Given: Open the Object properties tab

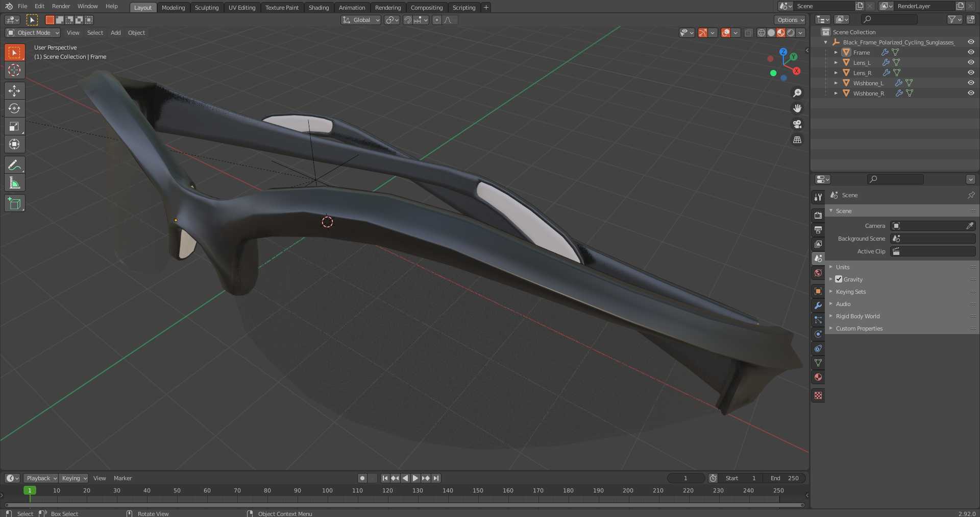Looking at the screenshot, I should (818, 291).
